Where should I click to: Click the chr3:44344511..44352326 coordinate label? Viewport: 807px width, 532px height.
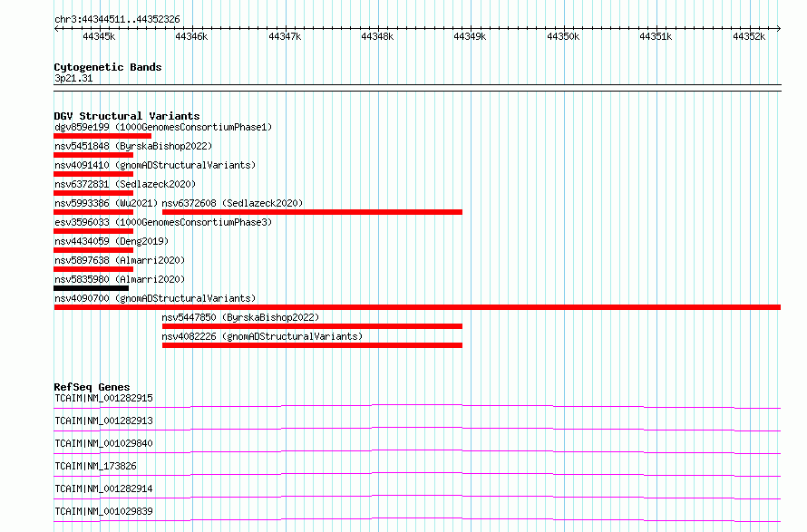click(x=117, y=20)
